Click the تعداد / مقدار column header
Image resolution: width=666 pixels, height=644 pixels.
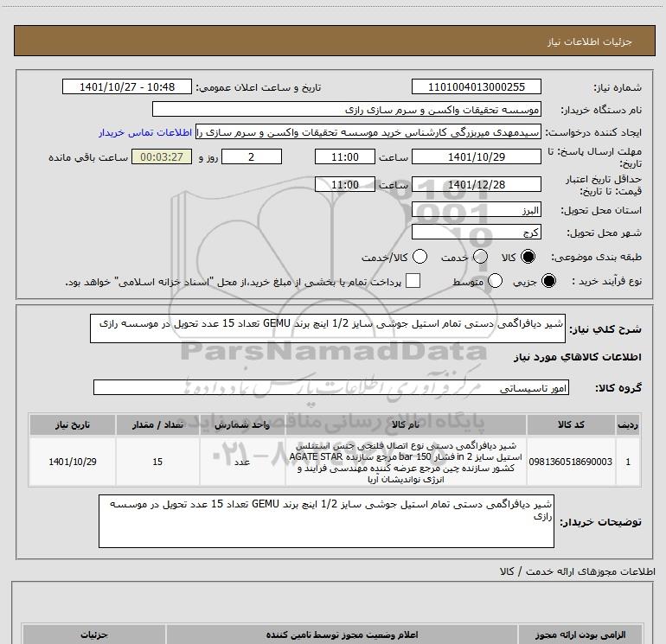(157, 425)
